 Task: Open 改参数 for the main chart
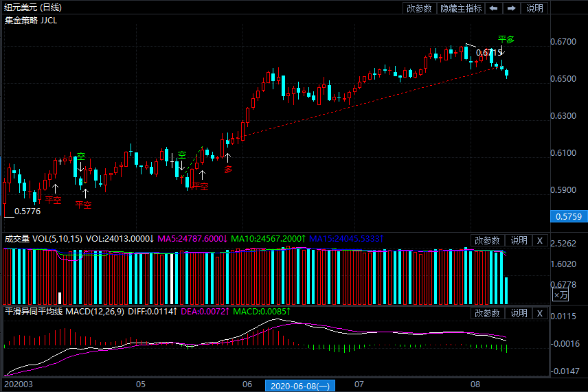click(419, 8)
